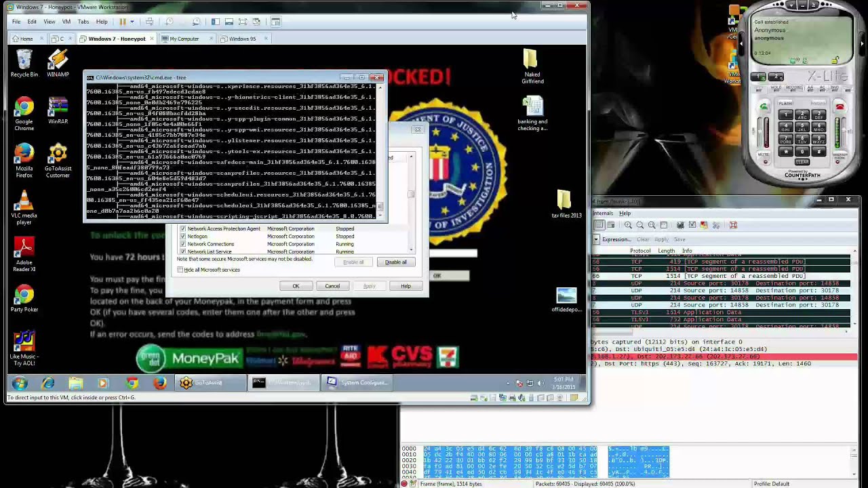The image size is (868, 488).
Task: Open the VMware Edit menu
Action: 32,22
